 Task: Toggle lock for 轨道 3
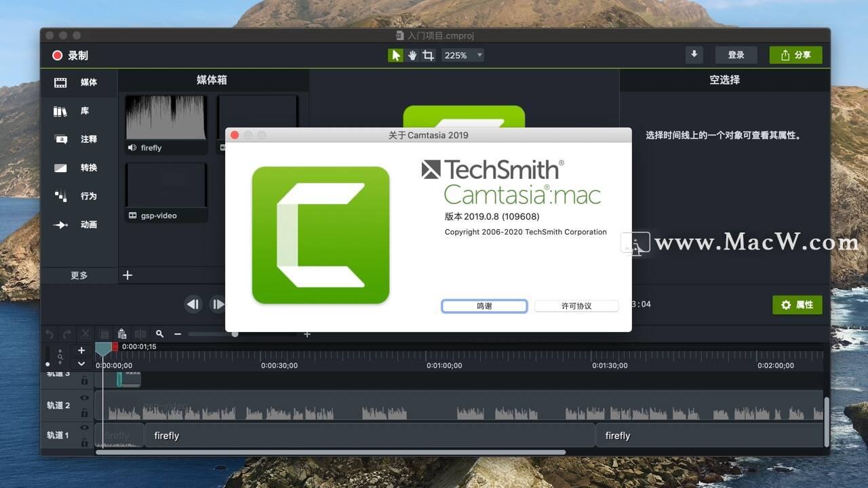click(x=85, y=381)
